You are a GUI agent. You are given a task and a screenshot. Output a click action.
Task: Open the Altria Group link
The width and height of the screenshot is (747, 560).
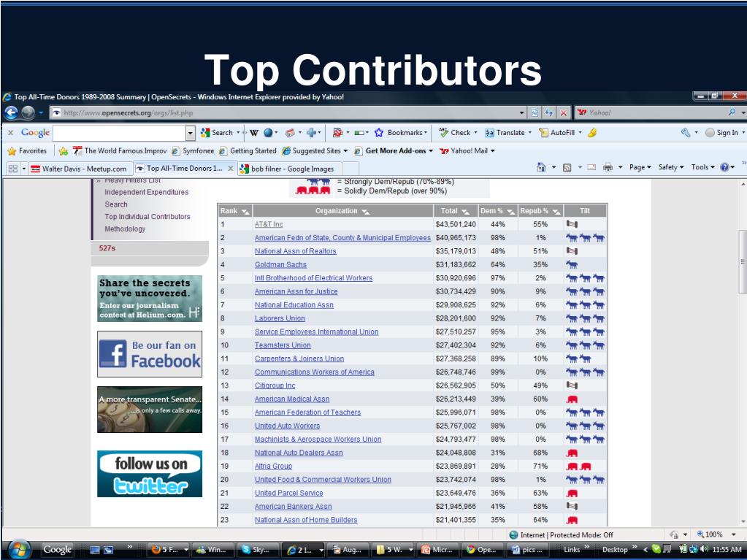(273, 467)
